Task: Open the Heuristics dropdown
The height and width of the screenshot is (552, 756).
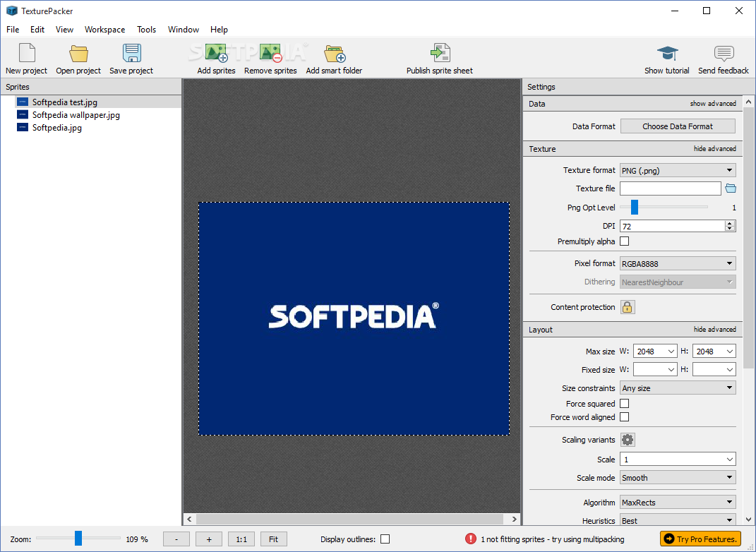Action: [678, 521]
